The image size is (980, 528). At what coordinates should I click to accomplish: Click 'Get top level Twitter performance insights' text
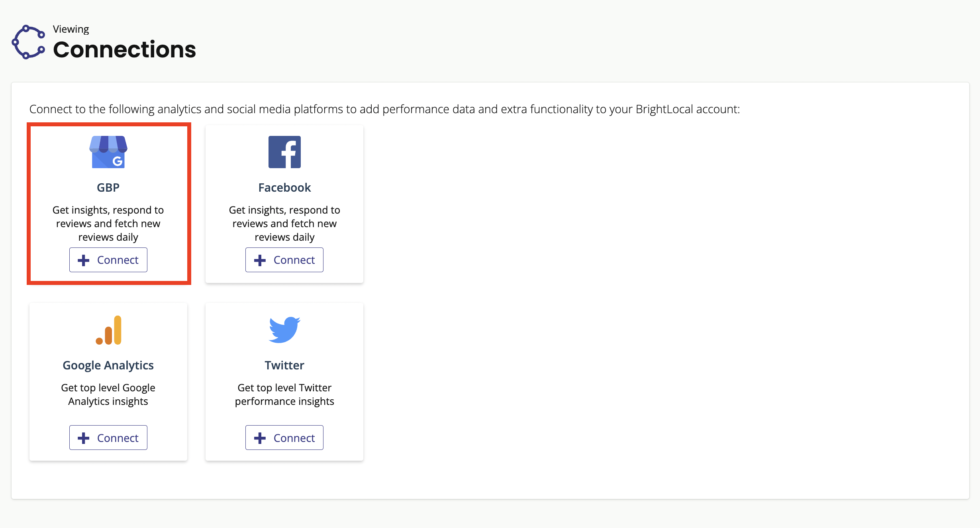284,395
